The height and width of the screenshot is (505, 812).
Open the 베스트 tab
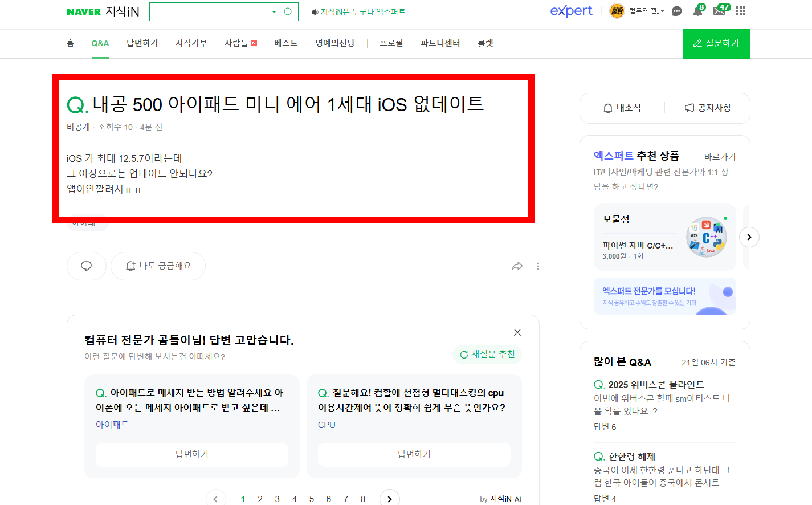[x=285, y=43]
